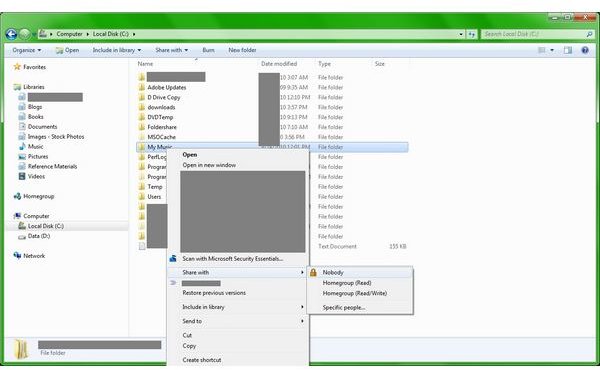Select the DVDTemp folder row
The height and width of the screenshot is (370, 600).
(272, 117)
